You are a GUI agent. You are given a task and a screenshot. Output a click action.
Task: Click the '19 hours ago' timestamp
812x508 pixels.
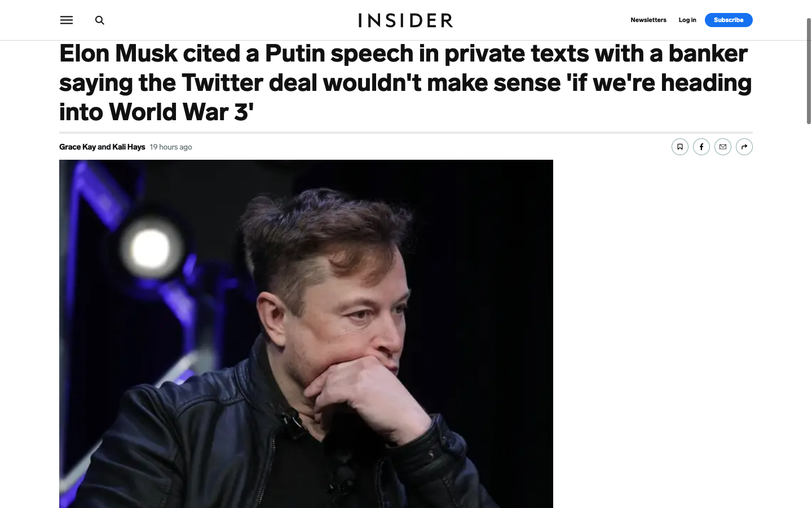171,147
